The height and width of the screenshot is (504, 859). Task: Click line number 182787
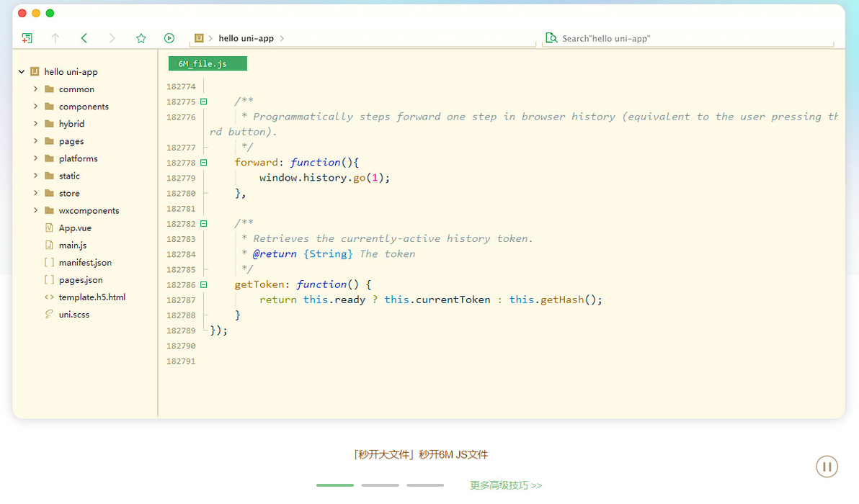click(181, 300)
